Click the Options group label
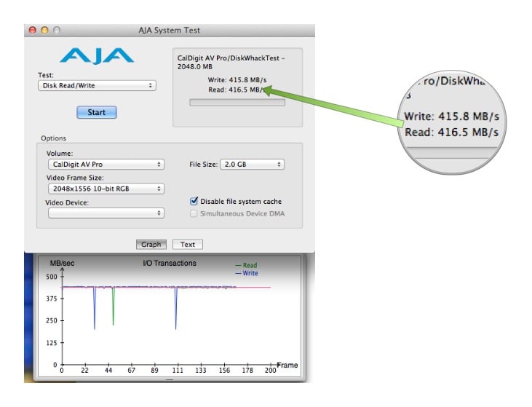The height and width of the screenshot is (407, 532). click(x=54, y=138)
